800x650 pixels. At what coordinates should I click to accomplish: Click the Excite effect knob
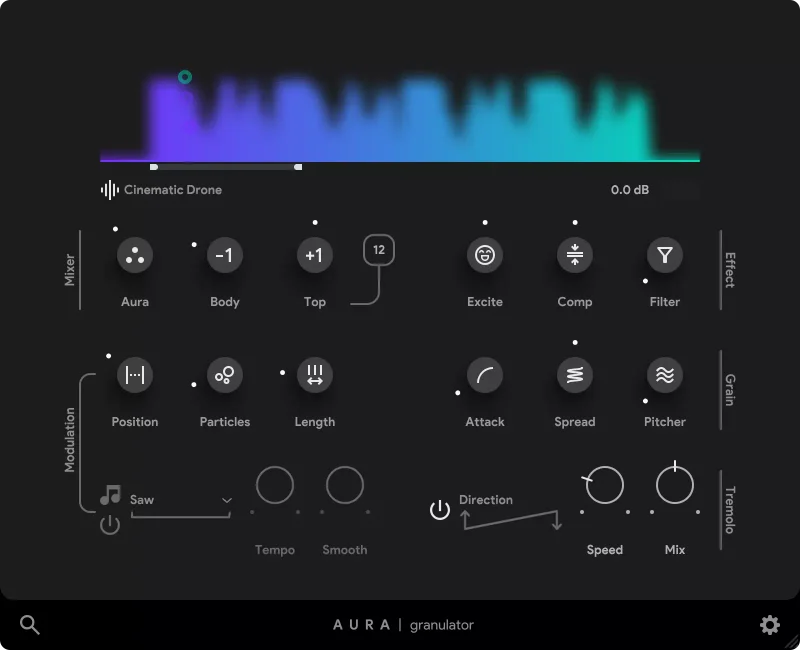485,255
